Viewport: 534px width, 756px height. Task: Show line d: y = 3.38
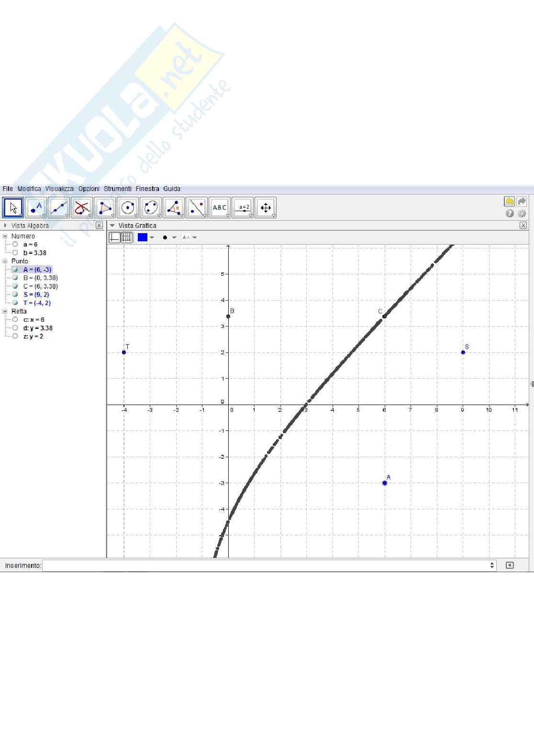15,328
